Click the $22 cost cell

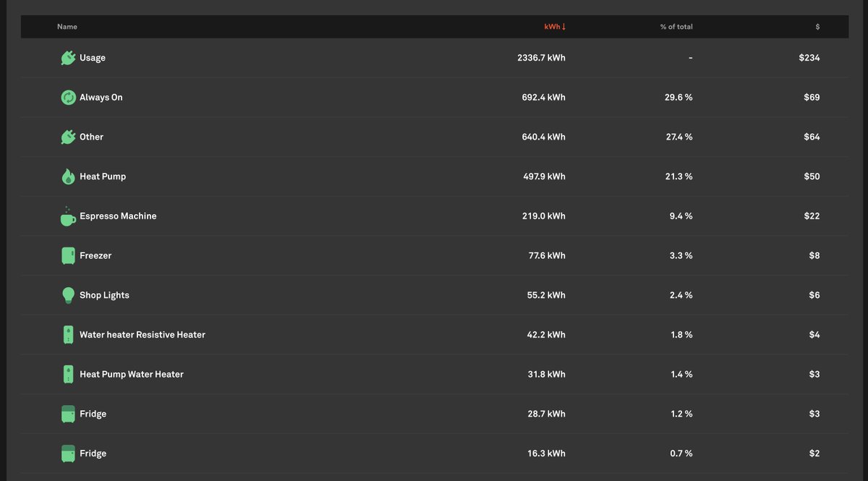point(812,216)
